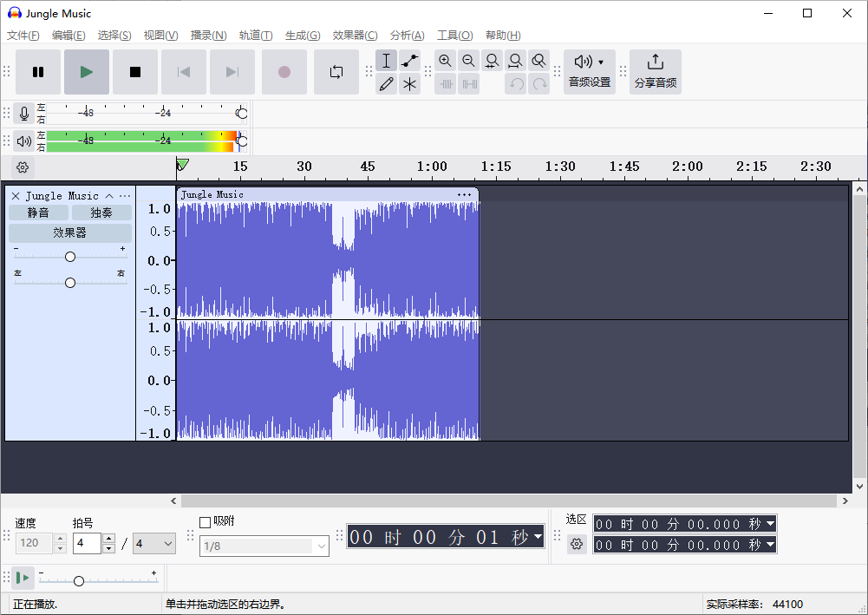The image size is (868, 615).
Task: Open the Jungle Music track menu ellipsis
Action: [x=125, y=196]
